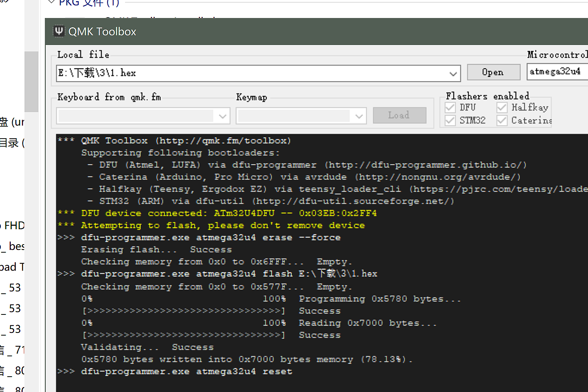Uncheck the Halfkay flasher

pyautogui.click(x=502, y=108)
